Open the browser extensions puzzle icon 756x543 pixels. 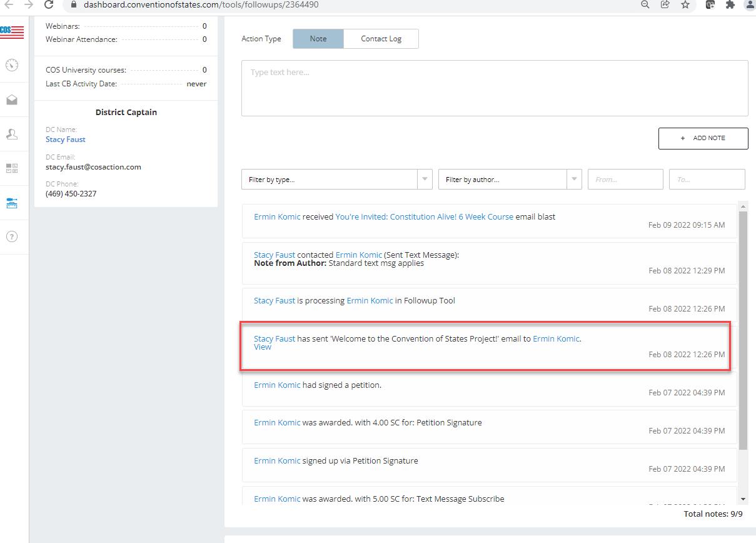(x=730, y=5)
